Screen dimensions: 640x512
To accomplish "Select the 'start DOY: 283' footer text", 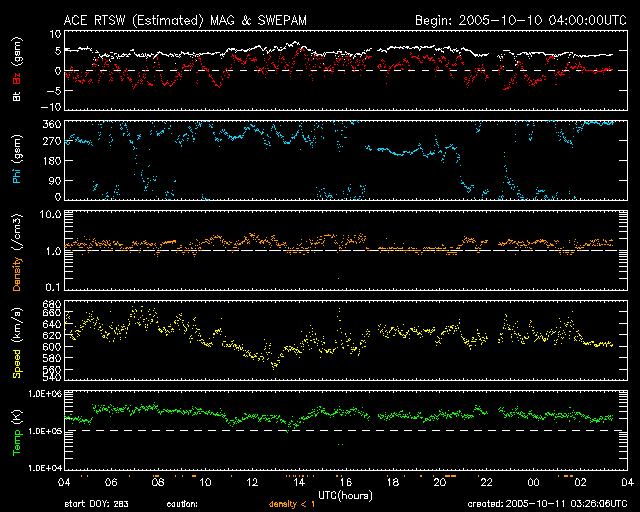I will tap(96, 504).
